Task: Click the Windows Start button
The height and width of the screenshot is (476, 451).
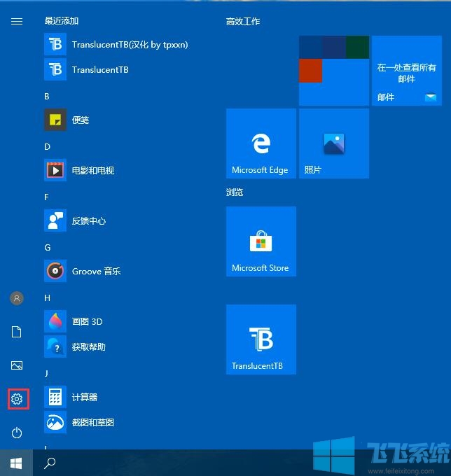Action: click(16, 463)
